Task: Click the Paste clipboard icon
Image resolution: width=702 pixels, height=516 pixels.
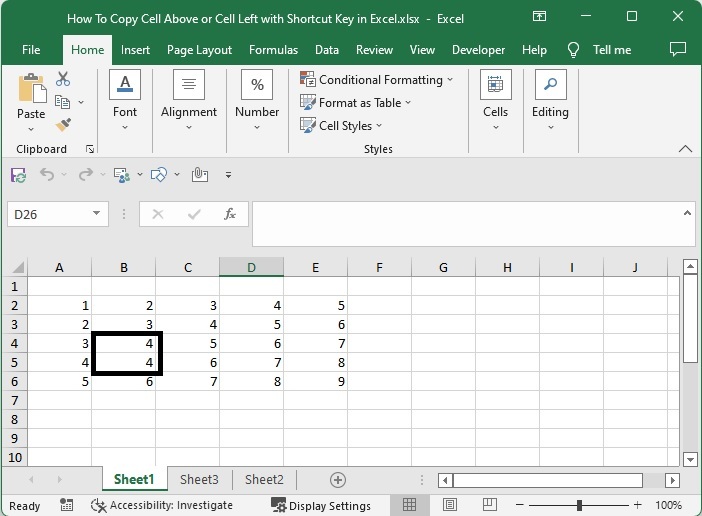Action: pos(31,90)
